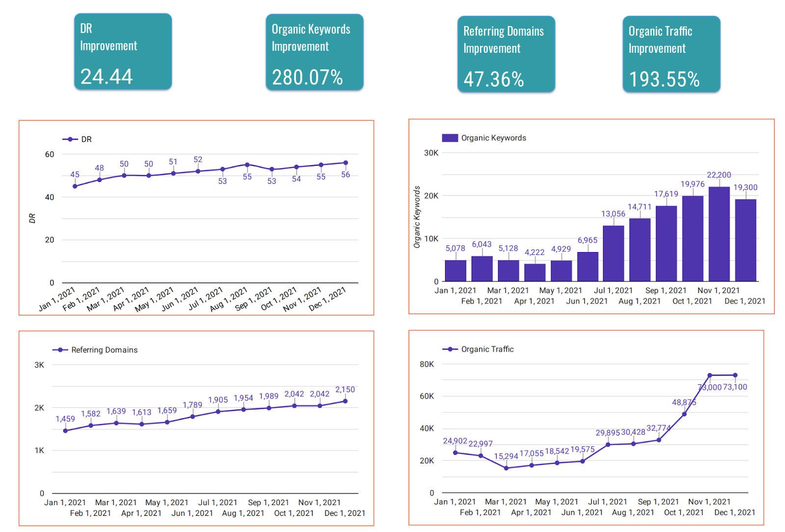Click the Referring Domains legend marker
This screenshot has width=785, height=532.
coord(60,350)
